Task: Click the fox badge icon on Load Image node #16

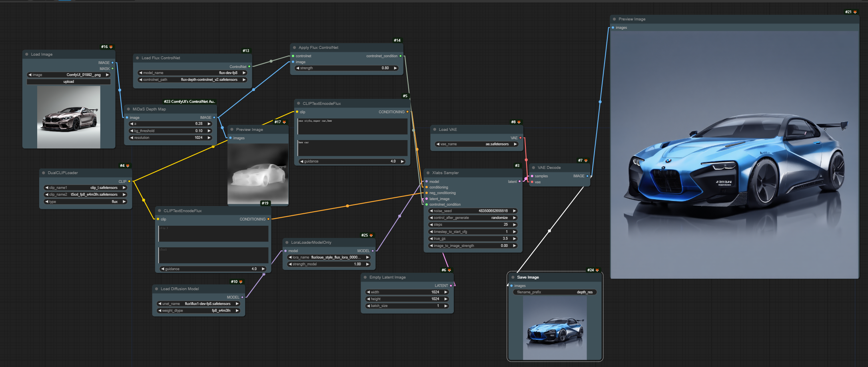Action: pyautogui.click(x=111, y=47)
